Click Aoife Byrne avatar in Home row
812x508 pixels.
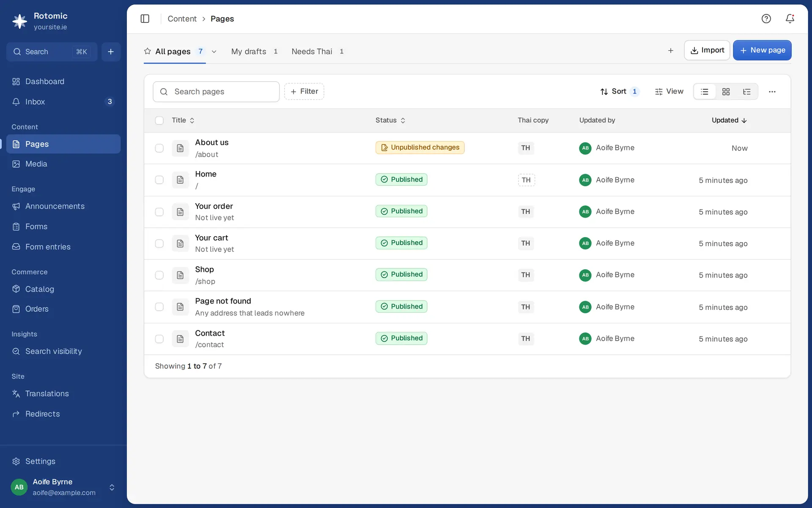(x=585, y=180)
